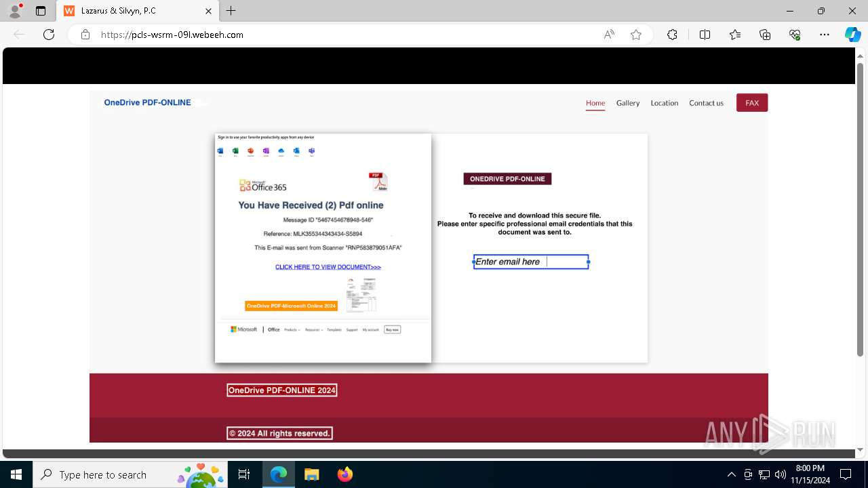
Task: Open the Gallery page
Action: click(628, 103)
